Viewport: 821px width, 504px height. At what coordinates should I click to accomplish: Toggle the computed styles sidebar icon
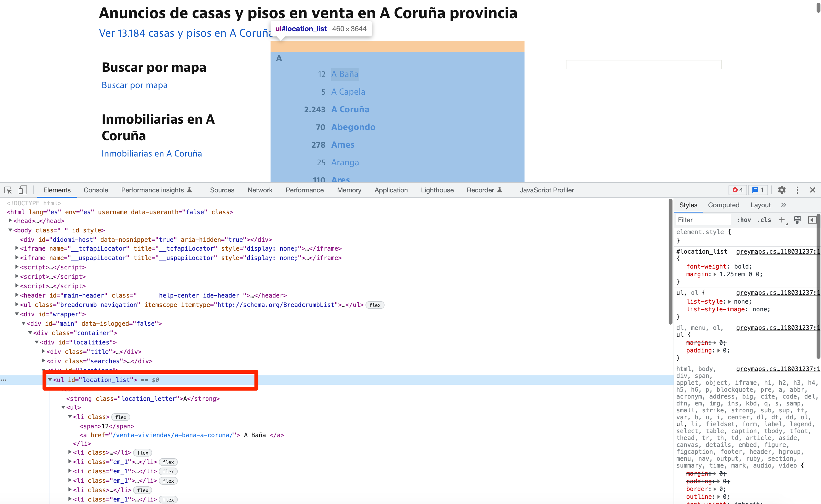812,220
